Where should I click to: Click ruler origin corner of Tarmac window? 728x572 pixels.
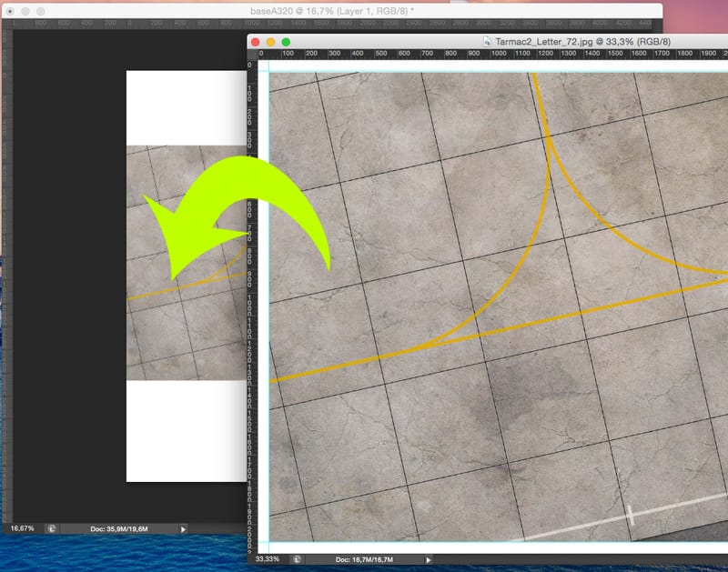click(252, 54)
